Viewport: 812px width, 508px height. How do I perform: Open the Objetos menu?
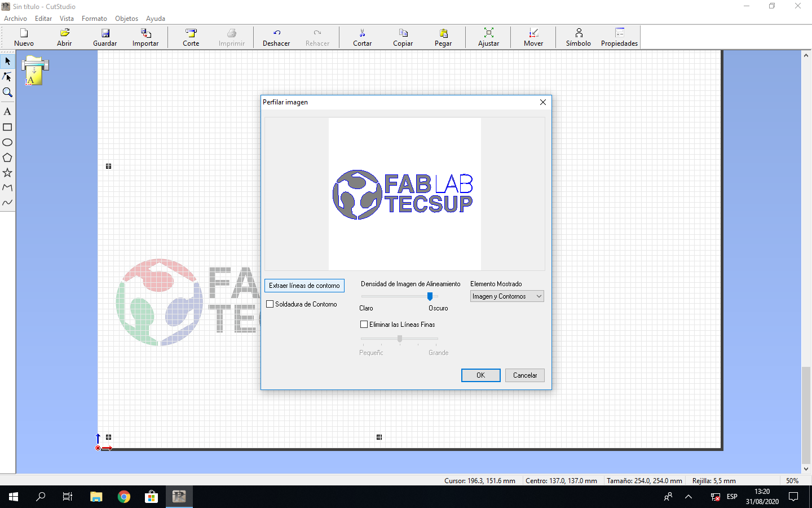coord(126,19)
